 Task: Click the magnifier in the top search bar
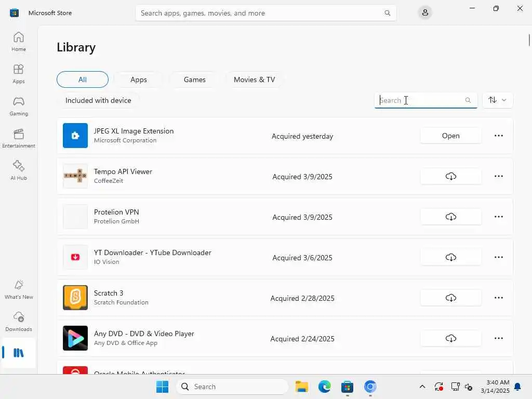(387, 13)
